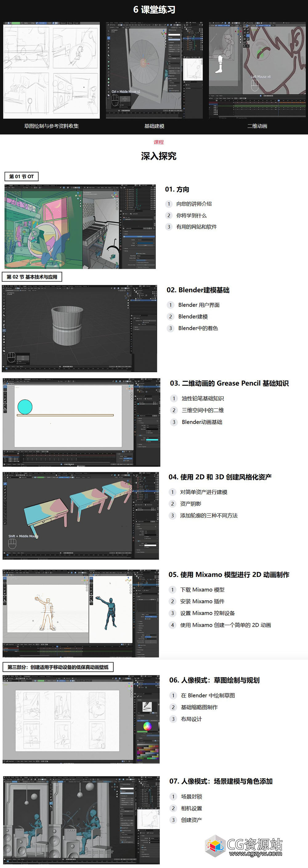Open the 草图绘制与参考资料收集 storyboard sketch thumbnail
308x868 pixels.
[x=52, y=70]
